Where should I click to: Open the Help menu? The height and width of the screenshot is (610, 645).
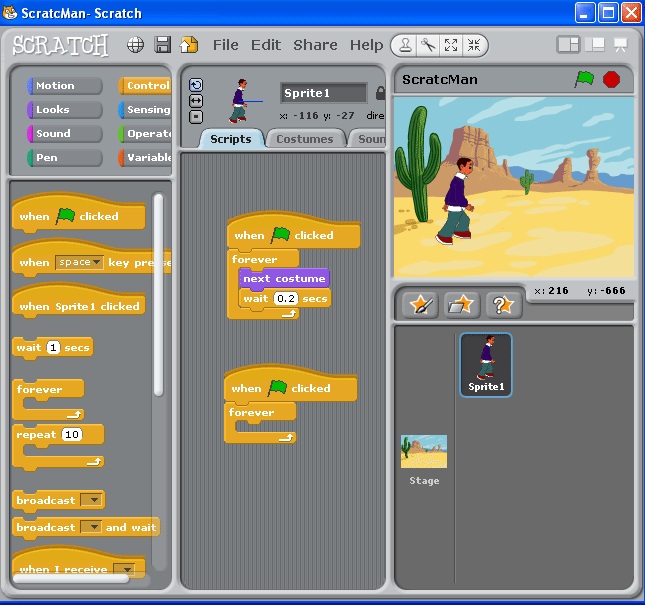[x=366, y=45]
